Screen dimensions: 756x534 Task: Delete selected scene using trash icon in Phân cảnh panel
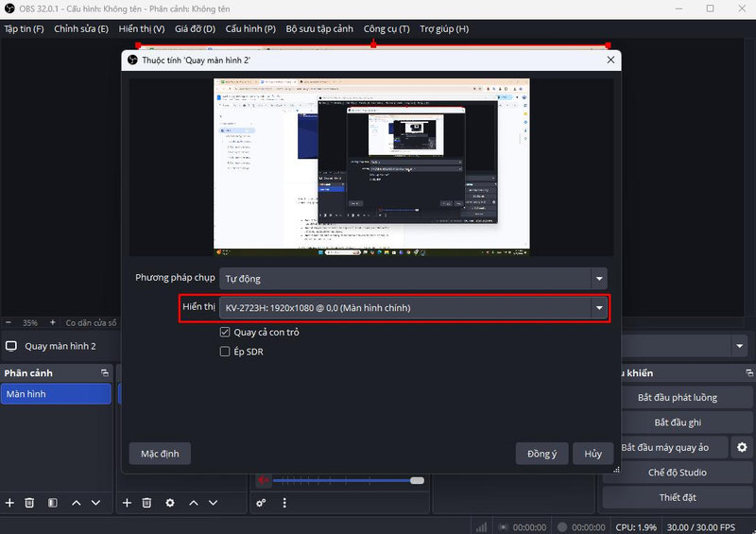point(29,503)
